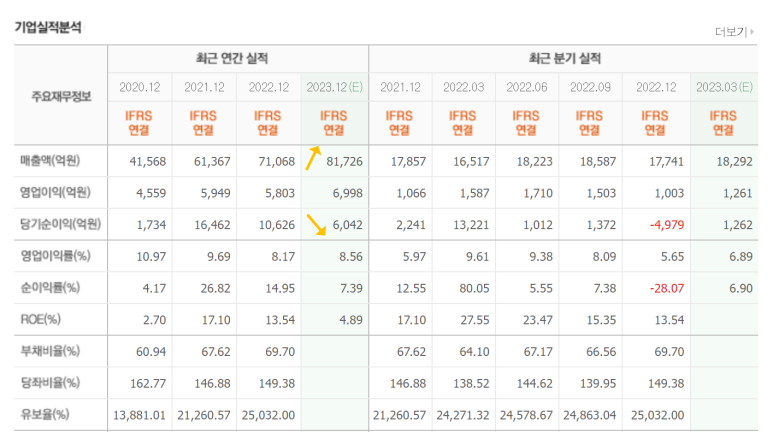Click quick ratio value 139.95
Viewport: 773px width, 432px height.
click(x=598, y=383)
